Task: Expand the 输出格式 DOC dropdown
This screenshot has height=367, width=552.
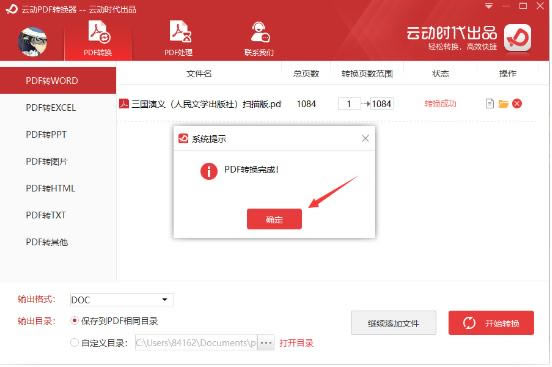Action: 121,300
